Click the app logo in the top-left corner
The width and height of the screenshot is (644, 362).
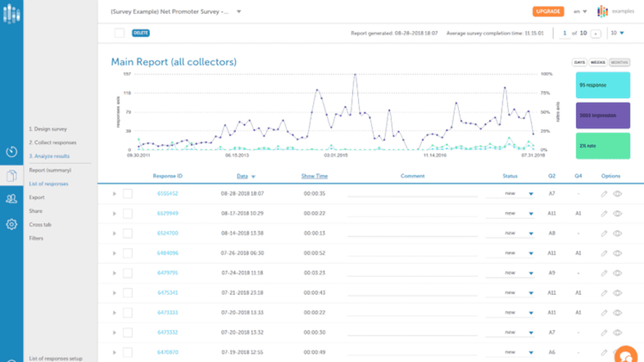(x=11, y=14)
